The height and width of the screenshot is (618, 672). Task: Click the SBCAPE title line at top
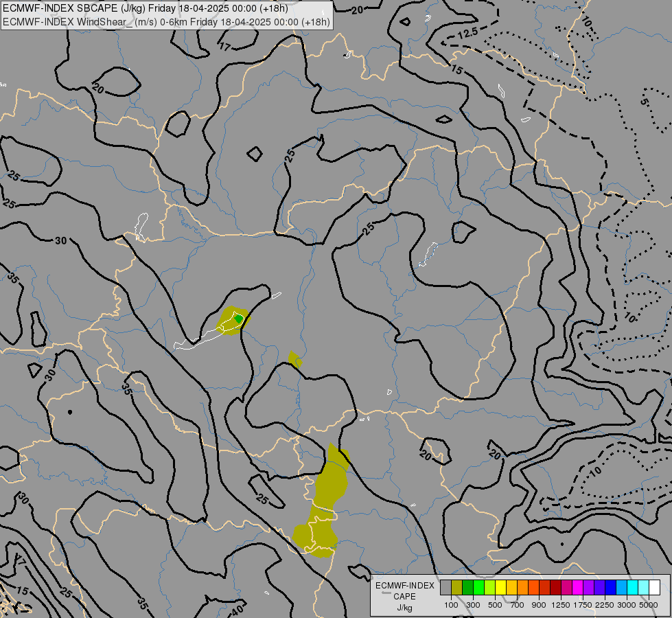[146, 8]
